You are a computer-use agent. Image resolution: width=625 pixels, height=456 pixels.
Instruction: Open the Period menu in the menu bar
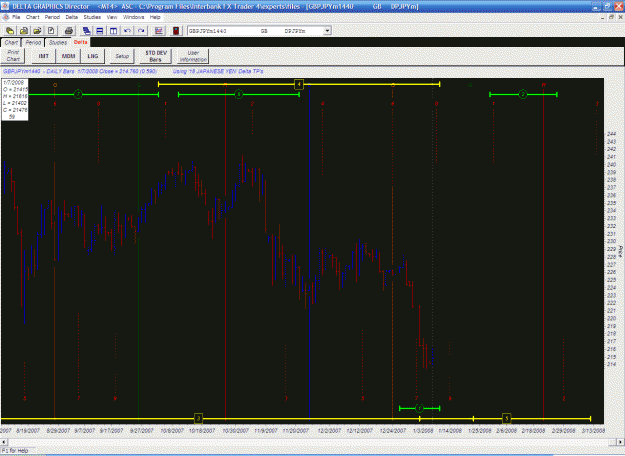point(52,17)
